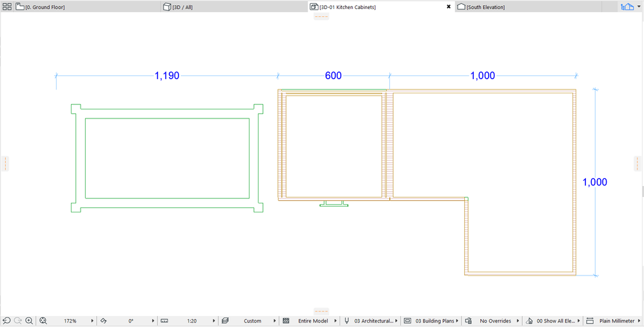Click the Dimensions standard icon
Viewport: 644px width, 327px height.
click(x=590, y=321)
